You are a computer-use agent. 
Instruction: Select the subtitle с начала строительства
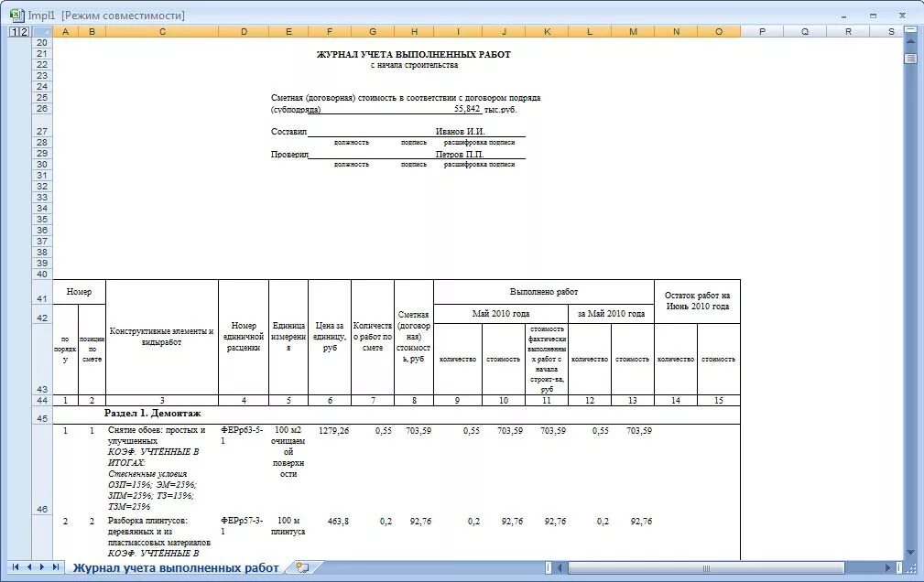coord(414,65)
